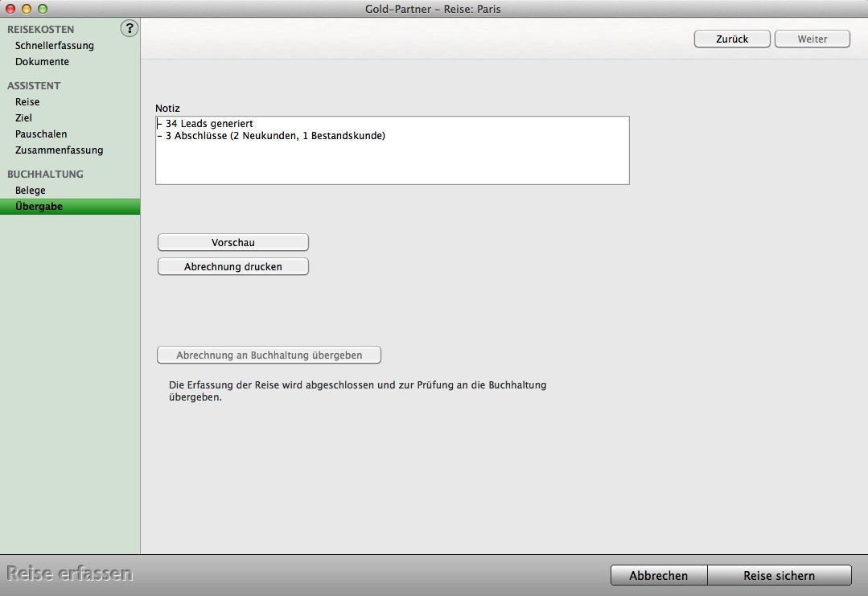This screenshot has height=596, width=868.
Task: Cancel with the Abbrechen button
Action: [x=658, y=576]
